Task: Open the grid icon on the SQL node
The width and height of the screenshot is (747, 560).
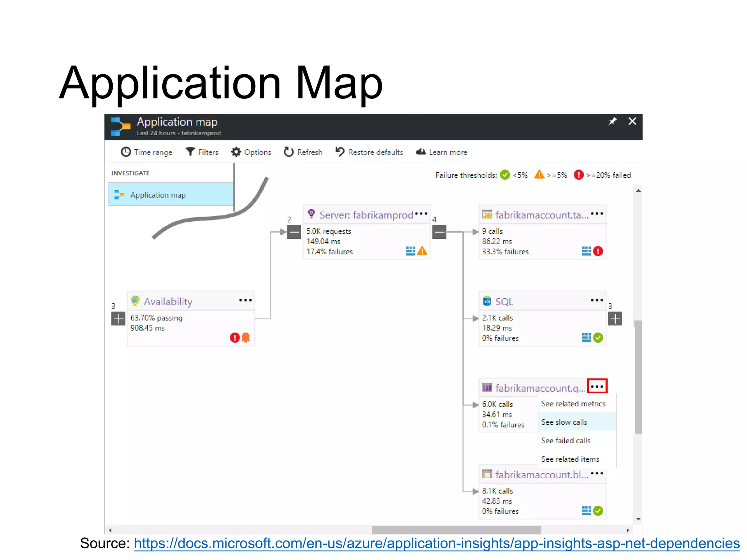Action: 586,338
